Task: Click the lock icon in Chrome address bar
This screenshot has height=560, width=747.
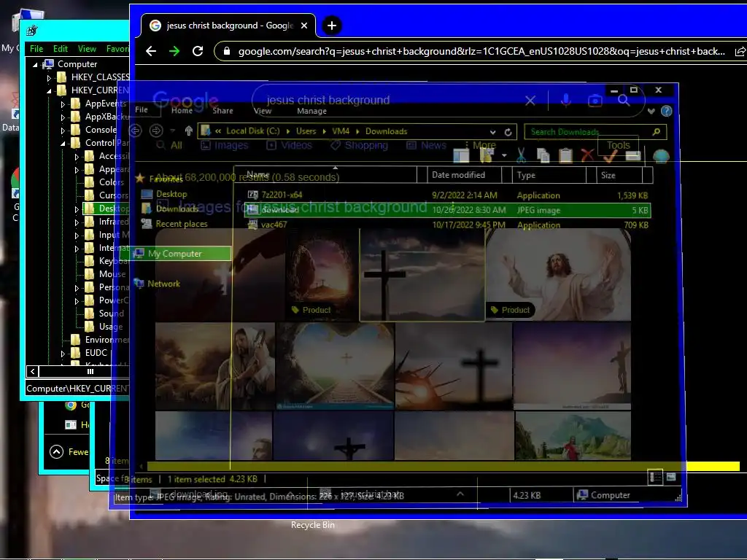Action: coord(228,51)
